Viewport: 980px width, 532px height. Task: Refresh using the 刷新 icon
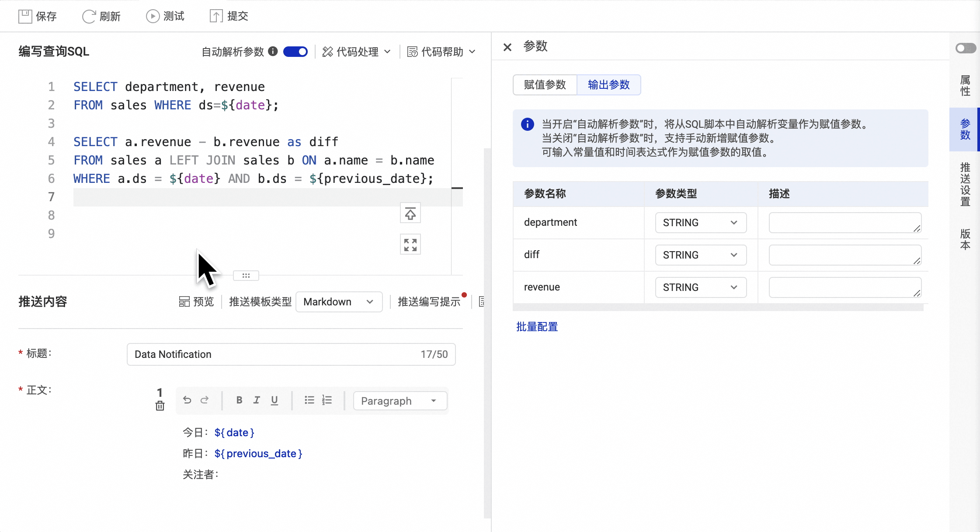point(89,16)
